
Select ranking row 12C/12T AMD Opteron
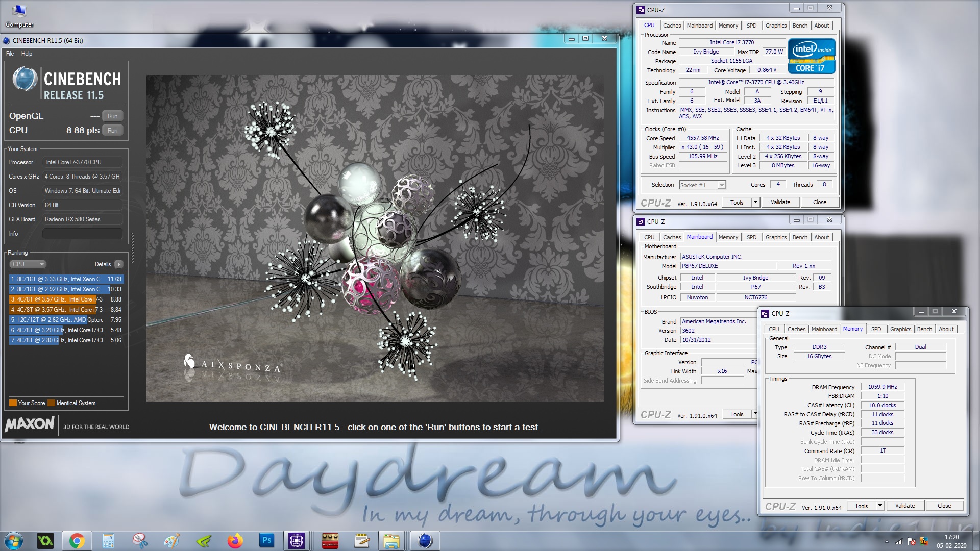(x=66, y=320)
